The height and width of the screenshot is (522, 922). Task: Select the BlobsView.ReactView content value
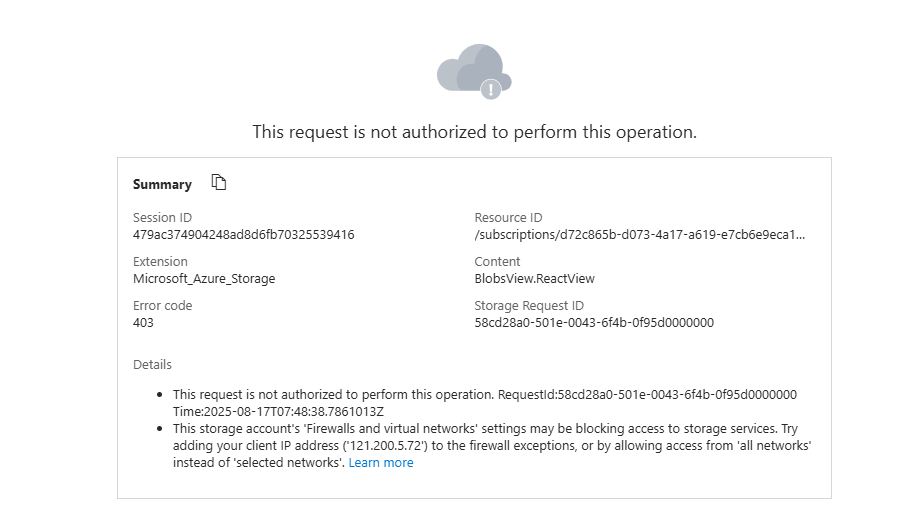(535, 279)
